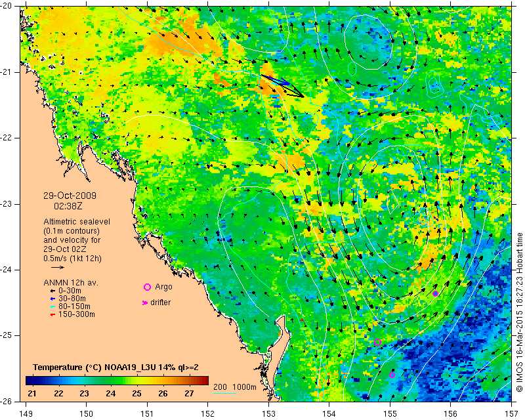Click the red 150-300m legend arrow

[52, 314]
